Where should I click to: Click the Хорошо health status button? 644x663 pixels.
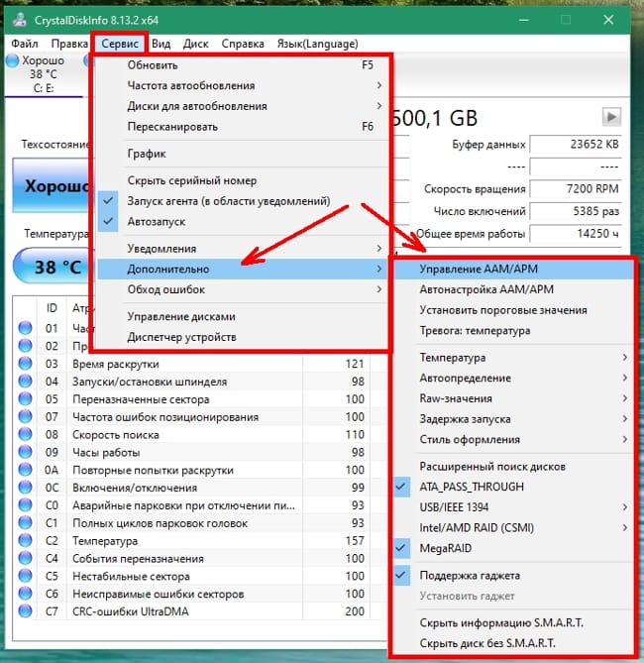52,185
